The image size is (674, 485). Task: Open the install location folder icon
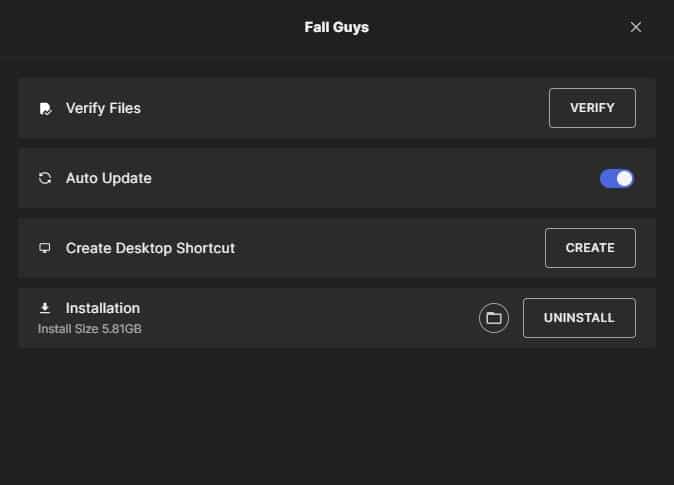[x=493, y=318]
